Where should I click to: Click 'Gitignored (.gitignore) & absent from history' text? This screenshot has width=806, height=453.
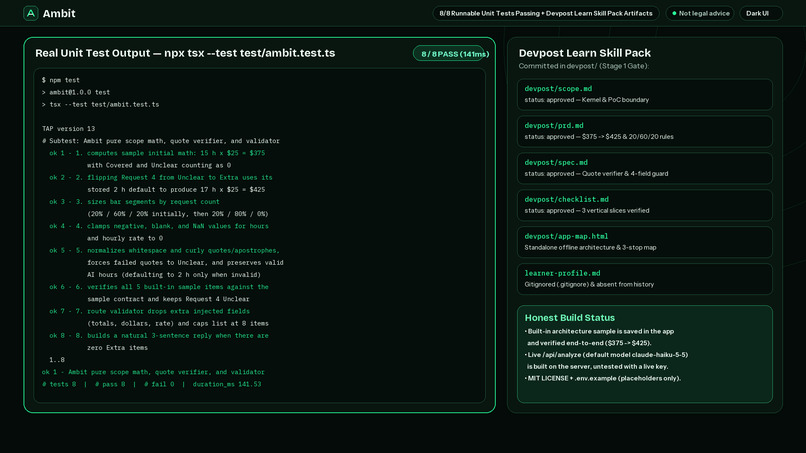point(589,284)
